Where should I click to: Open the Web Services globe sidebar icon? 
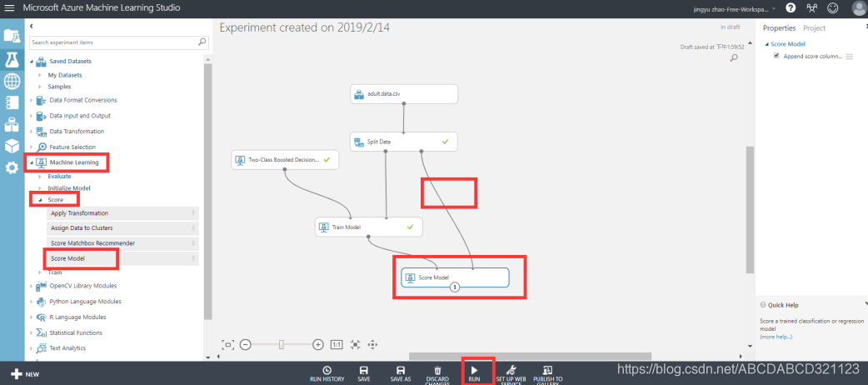(12, 82)
